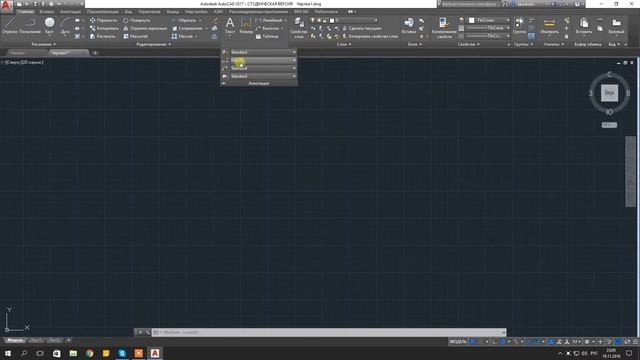640x360 pixels.
Task: Select the Line (Отрезок) drawing tool
Action: click(9, 26)
